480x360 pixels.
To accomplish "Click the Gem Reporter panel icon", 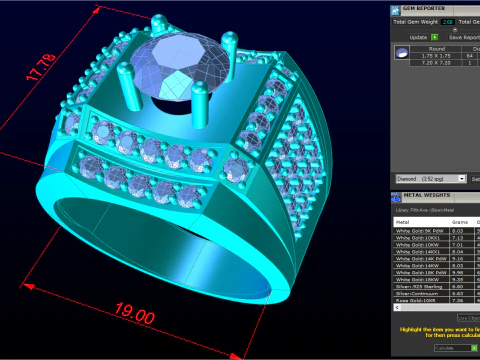I will pos(396,11).
